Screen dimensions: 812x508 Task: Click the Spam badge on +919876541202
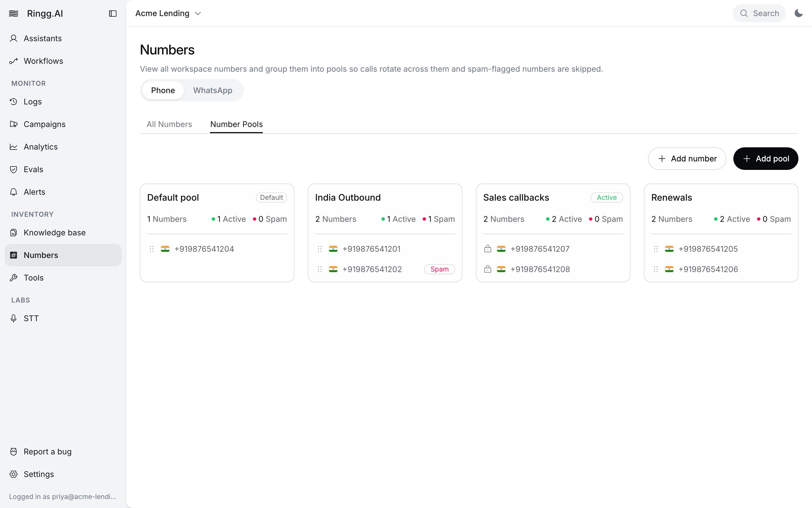click(440, 269)
